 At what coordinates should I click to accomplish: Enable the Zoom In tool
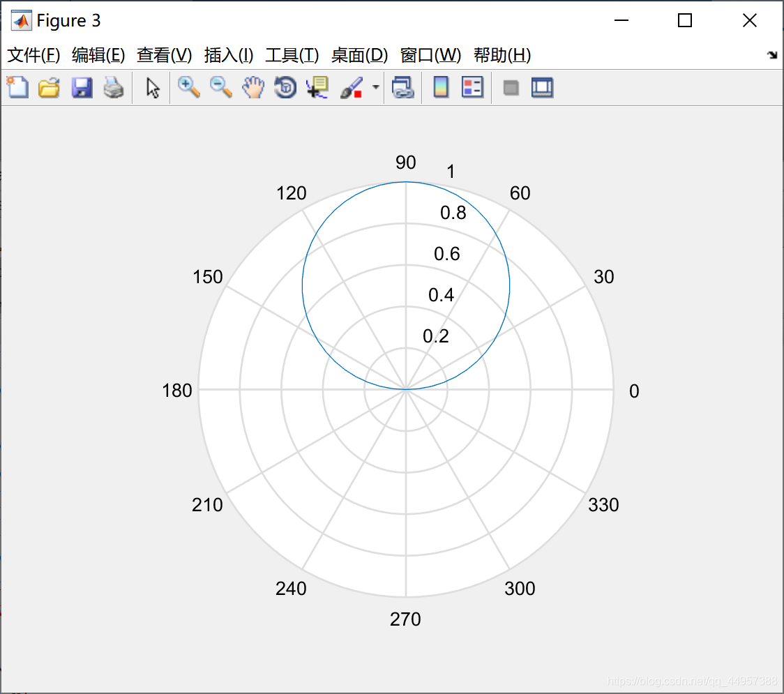[188, 88]
